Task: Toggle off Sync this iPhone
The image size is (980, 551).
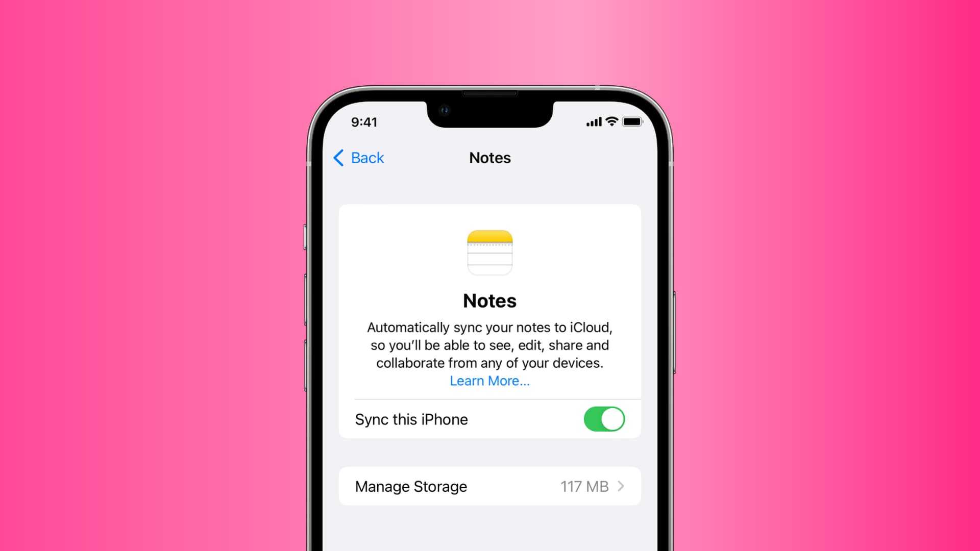Action: pos(604,419)
